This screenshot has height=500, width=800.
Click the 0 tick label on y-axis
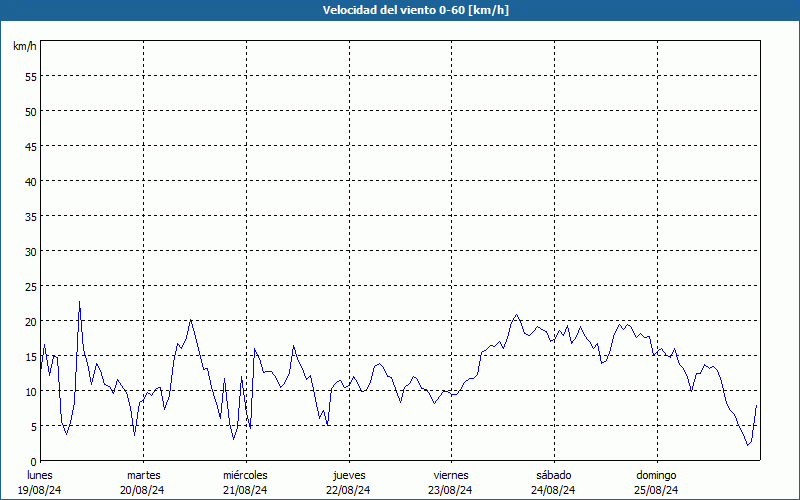[33, 461]
